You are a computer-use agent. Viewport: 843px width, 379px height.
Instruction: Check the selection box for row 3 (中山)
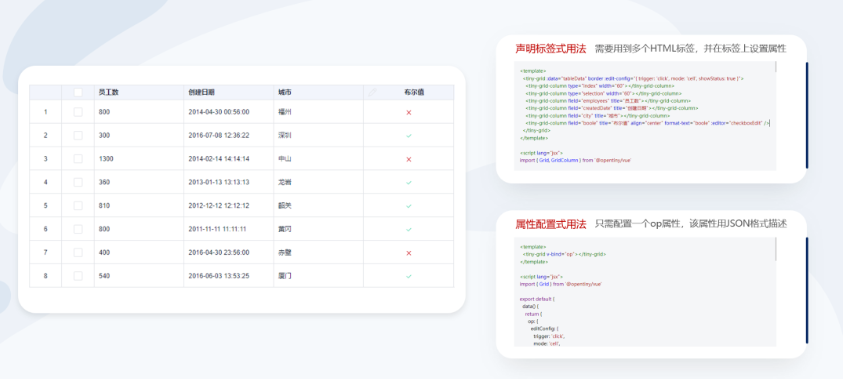[x=78, y=159]
